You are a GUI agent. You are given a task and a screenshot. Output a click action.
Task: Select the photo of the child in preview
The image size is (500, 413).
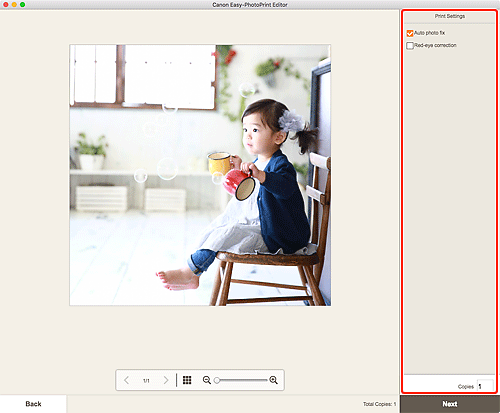point(200,175)
